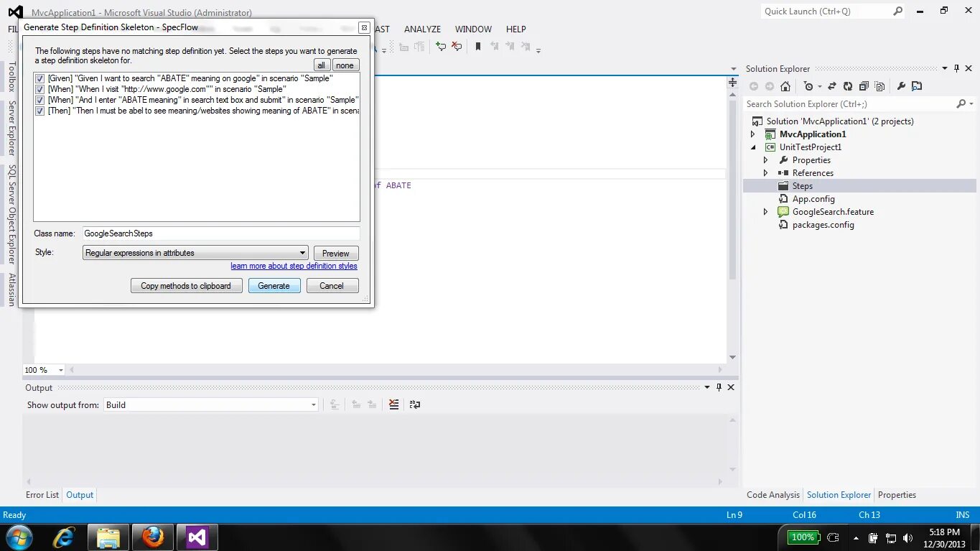This screenshot has width=980, height=551.
Task: Click the Preview button
Action: [x=335, y=254]
